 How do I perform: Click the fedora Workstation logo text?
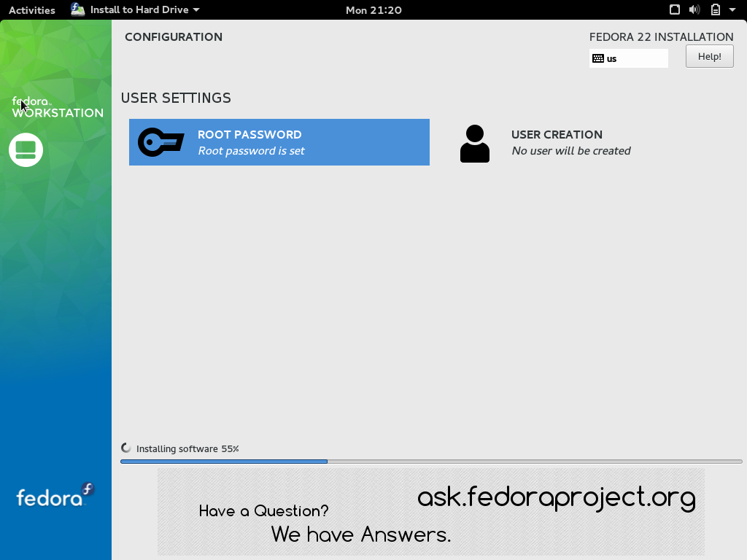pos(57,107)
